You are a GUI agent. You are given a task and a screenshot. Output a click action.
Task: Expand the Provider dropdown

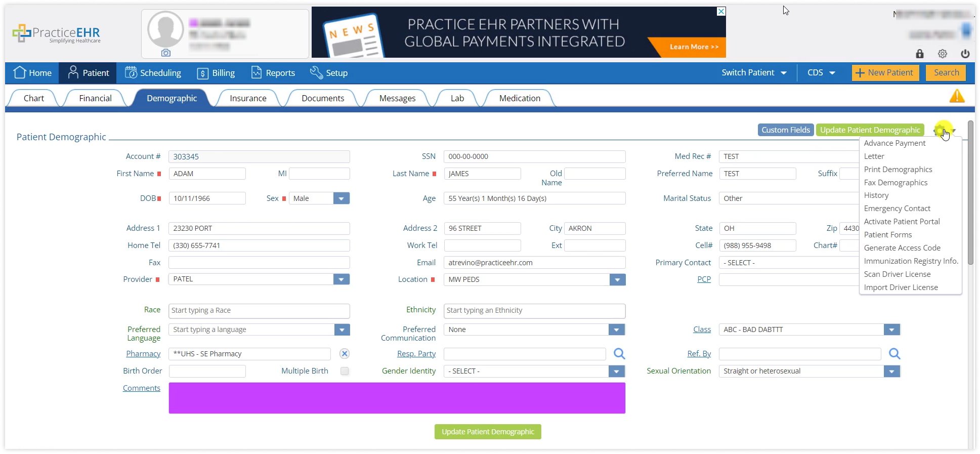click(x=342, y=279)
